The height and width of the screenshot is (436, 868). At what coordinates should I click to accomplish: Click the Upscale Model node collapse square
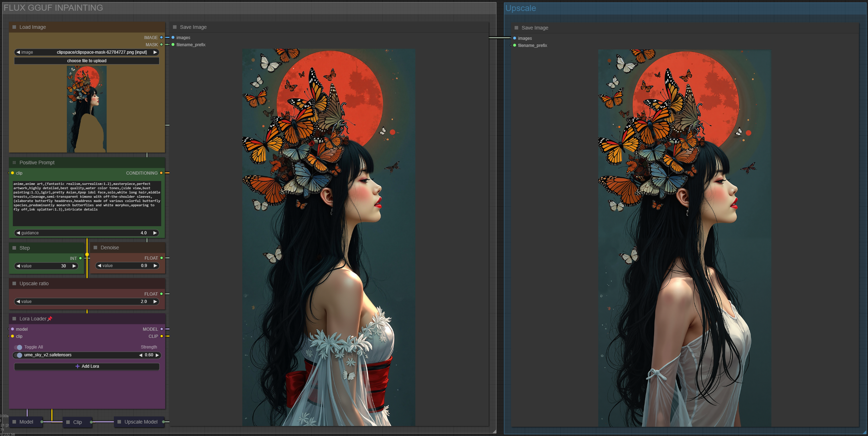point(119,422)
